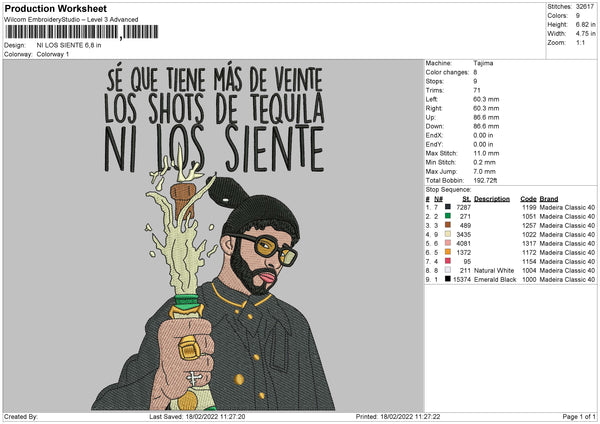Click the Total Bobbin value "192.72ft"
Image resolution: width=600 pixels, height=424 pixels.
click(x=485, y=181)
